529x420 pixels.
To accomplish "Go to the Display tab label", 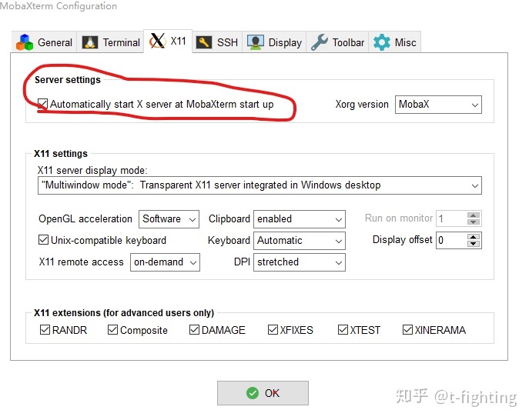I will tap(285, 43).
